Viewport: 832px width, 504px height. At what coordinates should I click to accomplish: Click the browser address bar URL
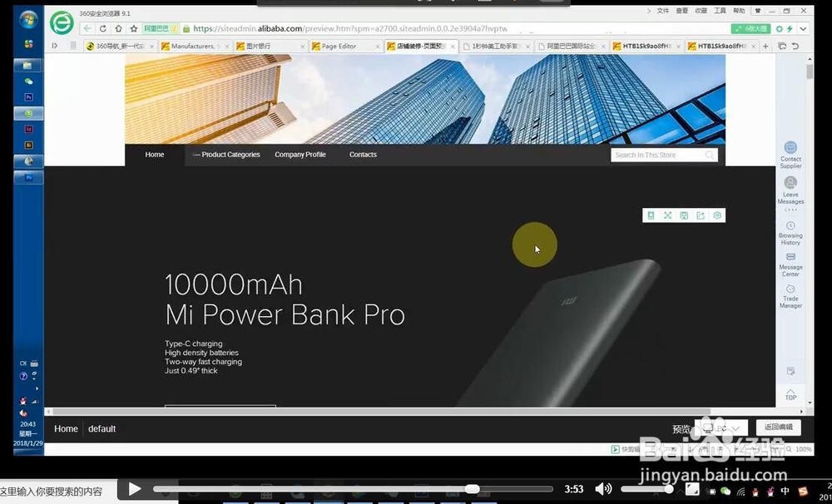[x=350, y=28]
